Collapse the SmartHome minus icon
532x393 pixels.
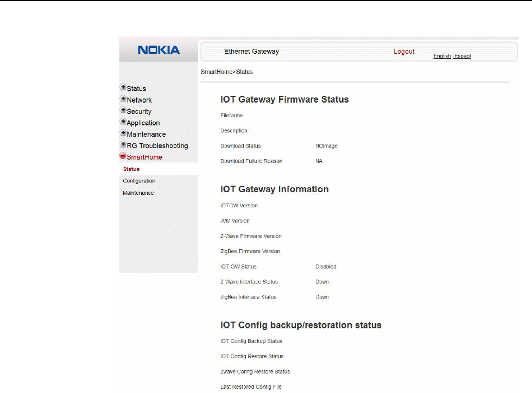(x=123, y=156)
